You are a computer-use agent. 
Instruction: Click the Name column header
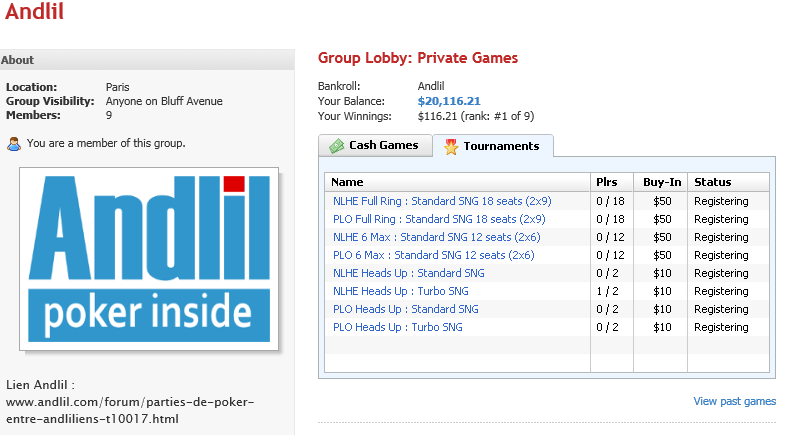(x=457, y=182)
